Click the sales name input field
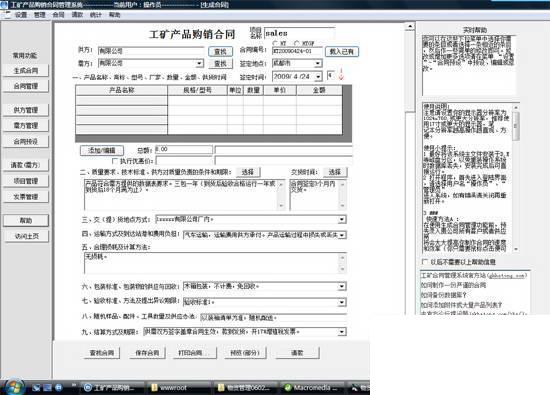Screen dimensions: 550x395 click(x=299, y=33)
